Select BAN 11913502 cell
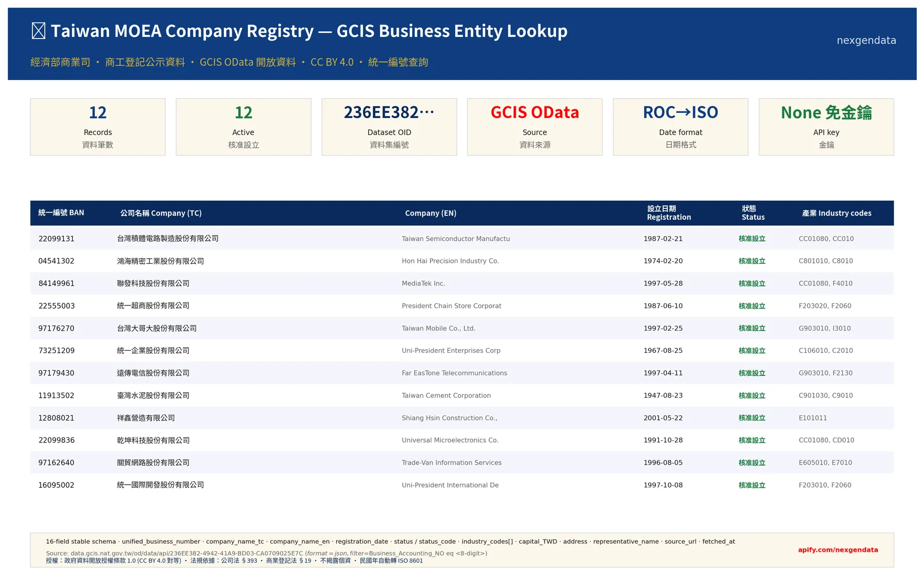This screenshot has width=924, height=575. click(x=56, y=395)
